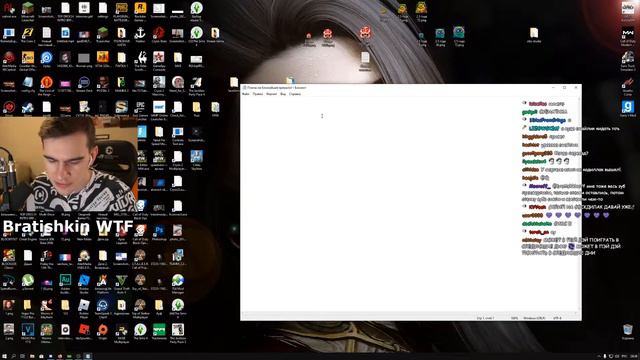
Task: Click the active Notepad taskbar button
Action: pos(88,356)
